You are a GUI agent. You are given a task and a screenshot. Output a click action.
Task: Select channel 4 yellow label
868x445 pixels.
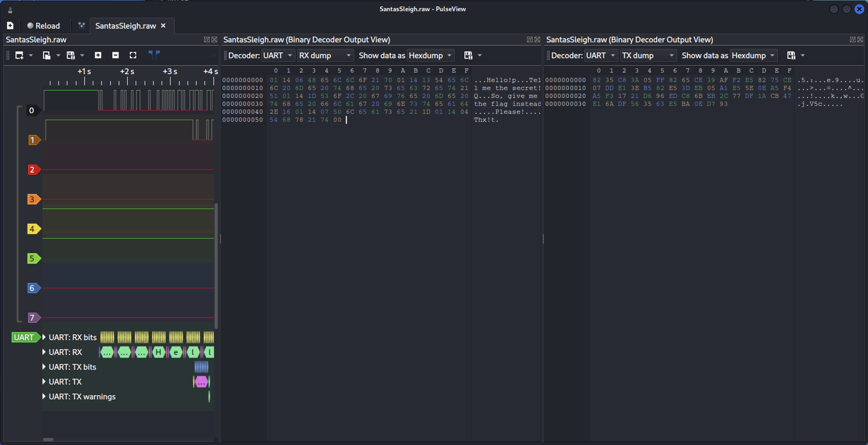34,229
